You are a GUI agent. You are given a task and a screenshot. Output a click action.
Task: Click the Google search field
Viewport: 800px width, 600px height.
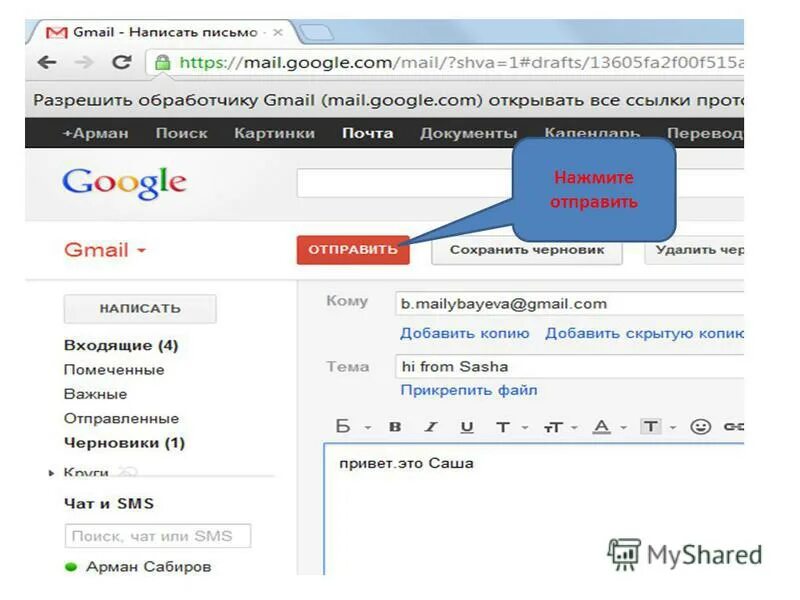tap(404, 183)
